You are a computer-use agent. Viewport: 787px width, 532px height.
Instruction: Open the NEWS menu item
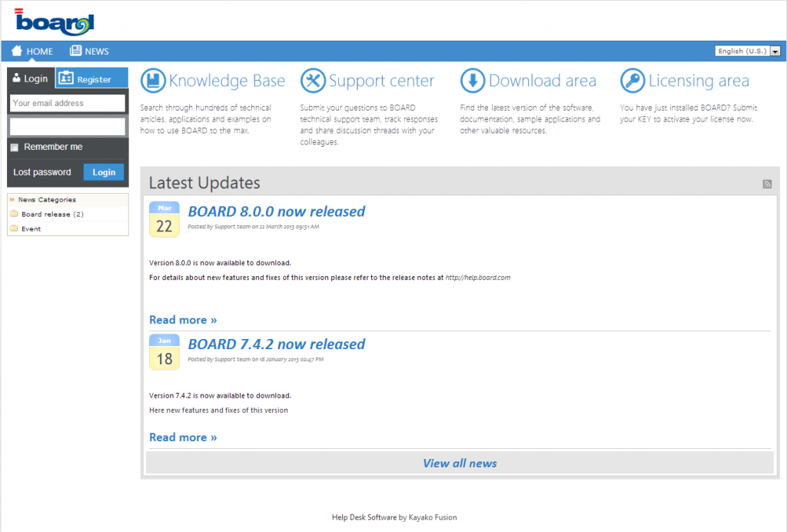89,52
